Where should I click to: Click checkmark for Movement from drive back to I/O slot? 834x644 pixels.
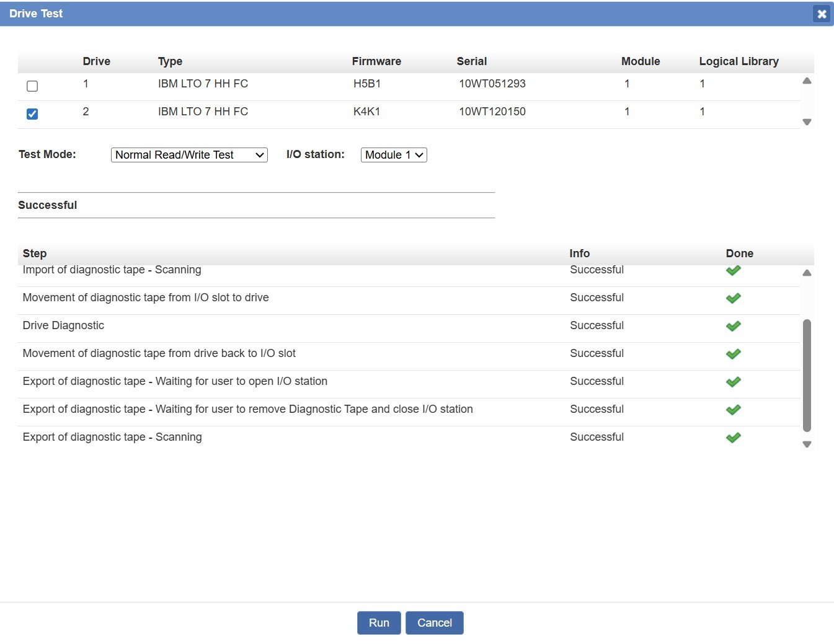(733, 354)
